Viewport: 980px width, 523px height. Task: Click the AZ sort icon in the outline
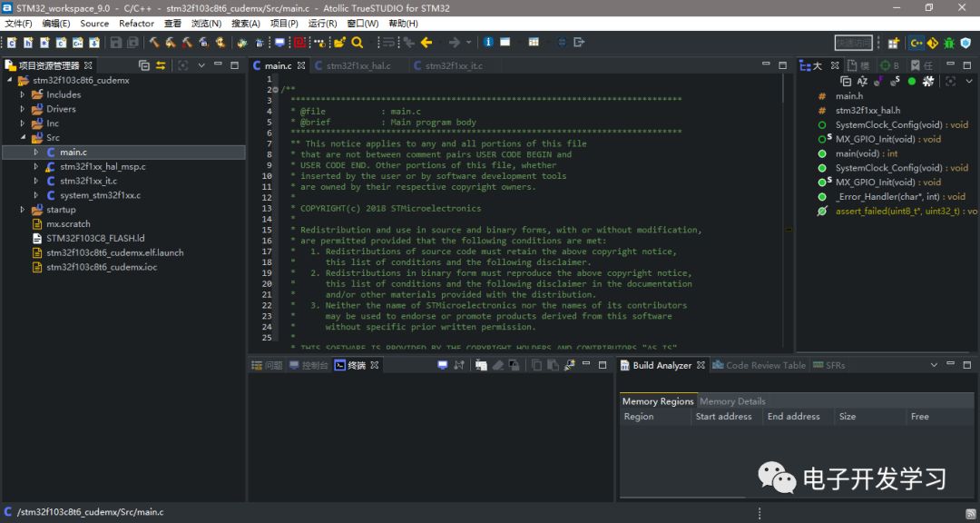pos(862,81)
